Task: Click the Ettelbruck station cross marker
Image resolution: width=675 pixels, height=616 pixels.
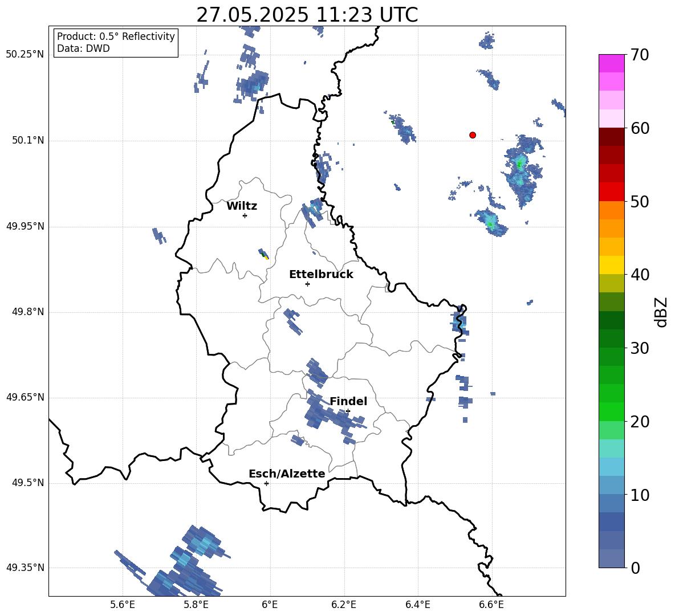Action: point(307,284)
